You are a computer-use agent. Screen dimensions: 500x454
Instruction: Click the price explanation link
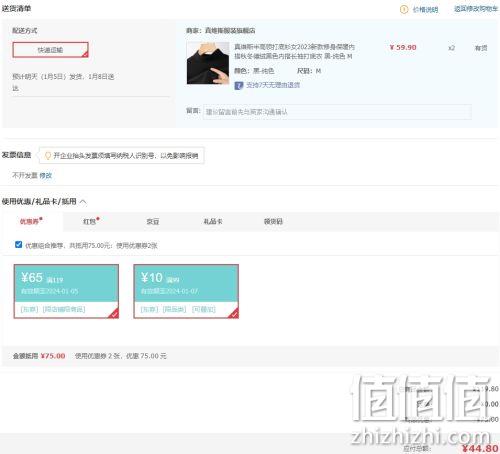425,10
